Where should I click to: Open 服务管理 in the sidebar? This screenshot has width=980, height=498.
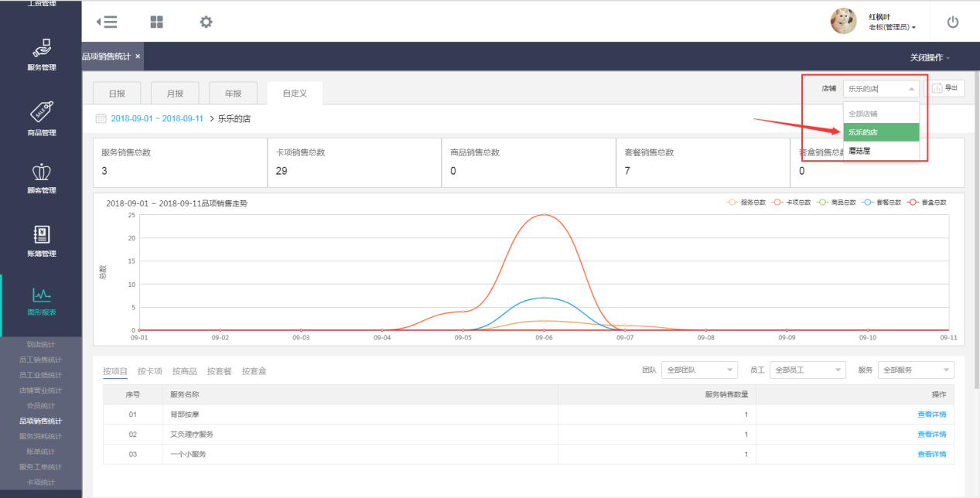tap(42, 54)
